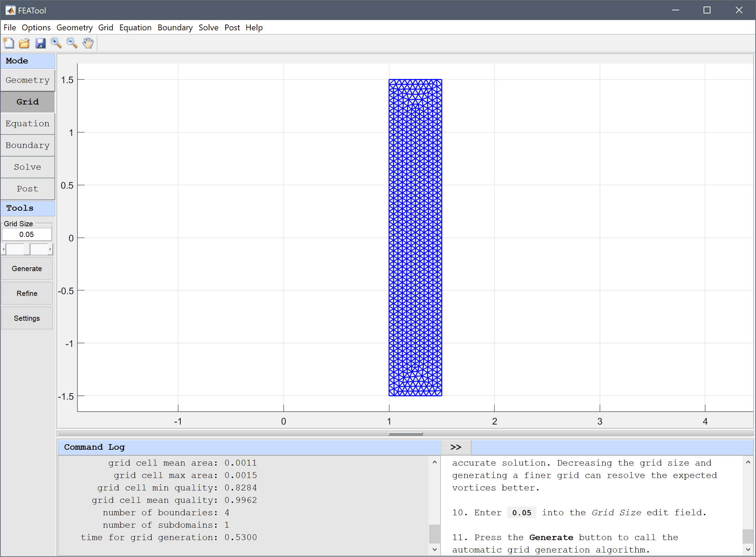
Task: Open the Post menu
Action: 232,28
